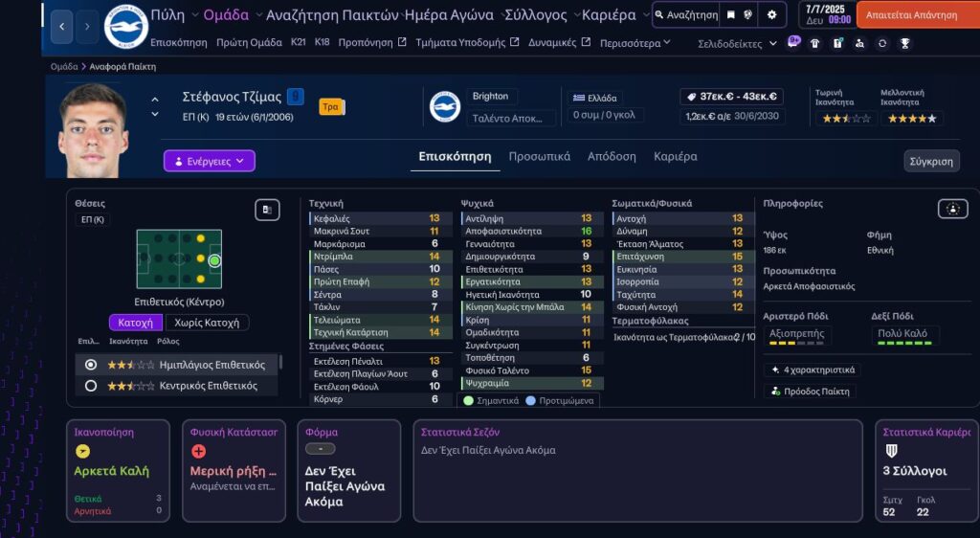Click the trophy icon in shortcuts bar
The height and width of the screenshot is (538, 980).
coord(904,43)
